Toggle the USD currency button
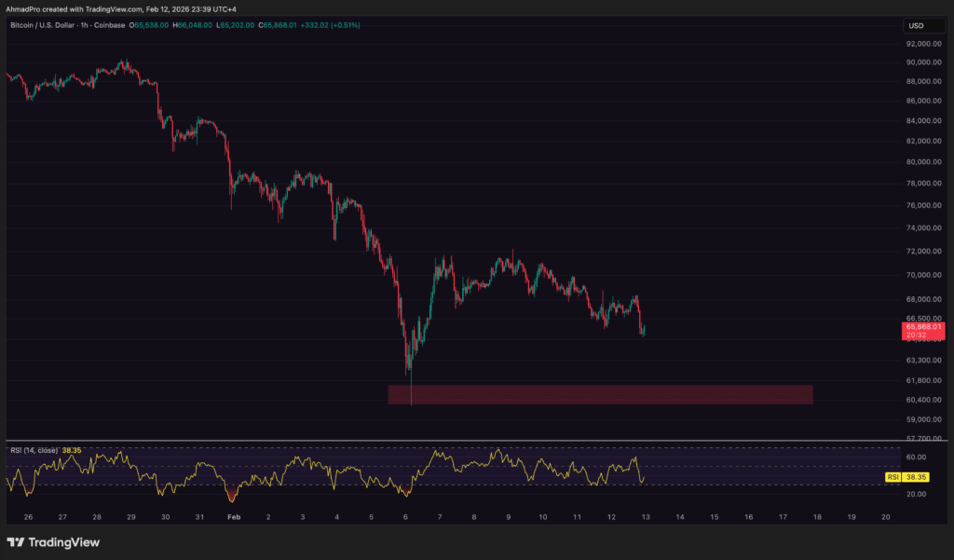Viewport: 954px width, 560px height. click(x=923, y=25)
